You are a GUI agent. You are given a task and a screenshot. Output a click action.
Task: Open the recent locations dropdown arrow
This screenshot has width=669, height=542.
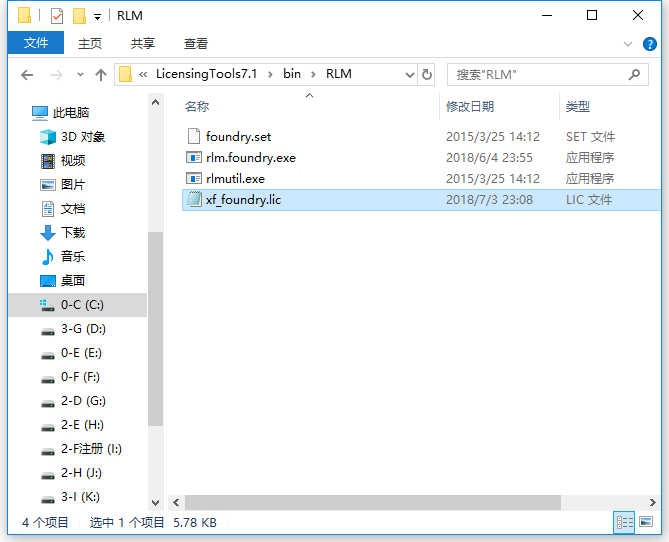[80, 75]
